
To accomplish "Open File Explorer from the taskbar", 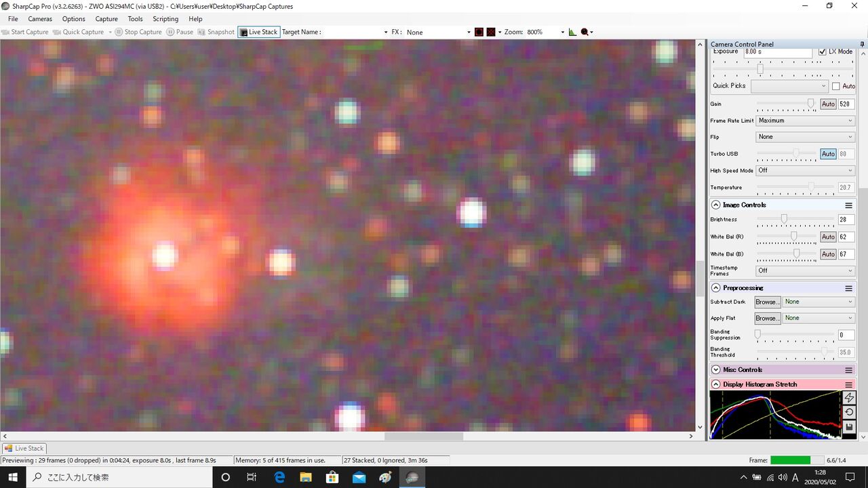I will click(x=306, y=477).
